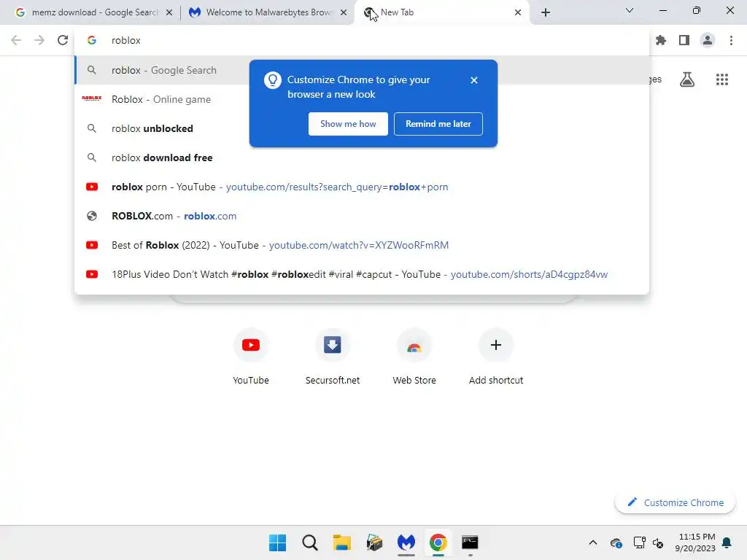Close the memz download tab

click(169, 12)
